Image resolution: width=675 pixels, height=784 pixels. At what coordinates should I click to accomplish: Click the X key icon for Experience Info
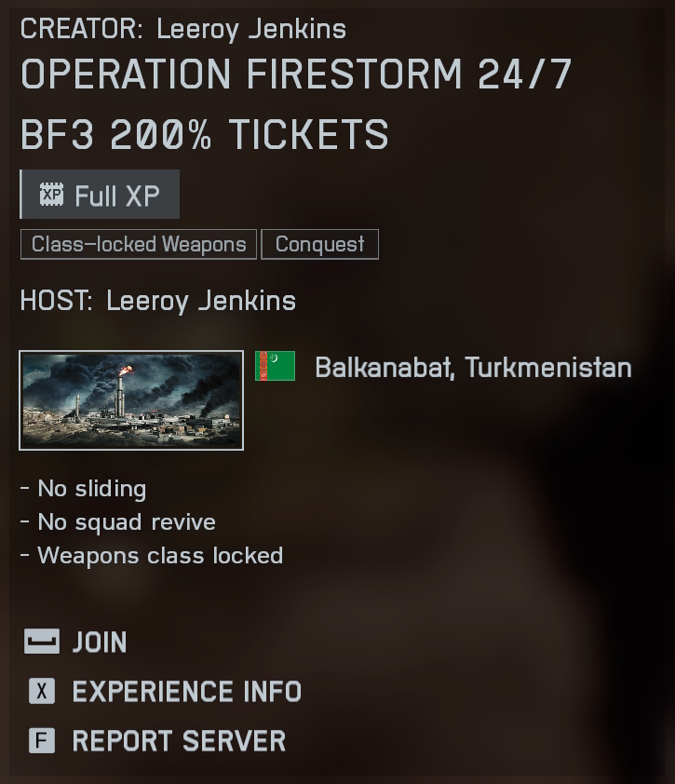(42, 691)
